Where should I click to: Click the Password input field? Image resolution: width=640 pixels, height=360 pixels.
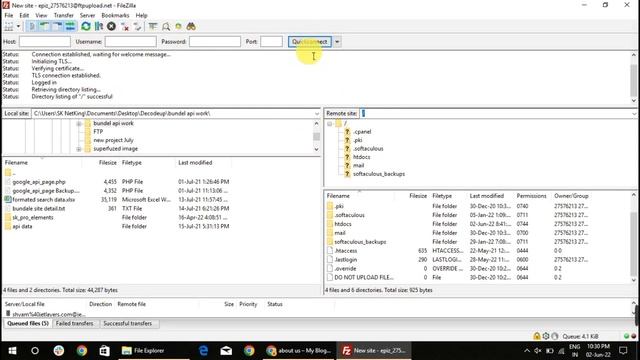point(215,42)
